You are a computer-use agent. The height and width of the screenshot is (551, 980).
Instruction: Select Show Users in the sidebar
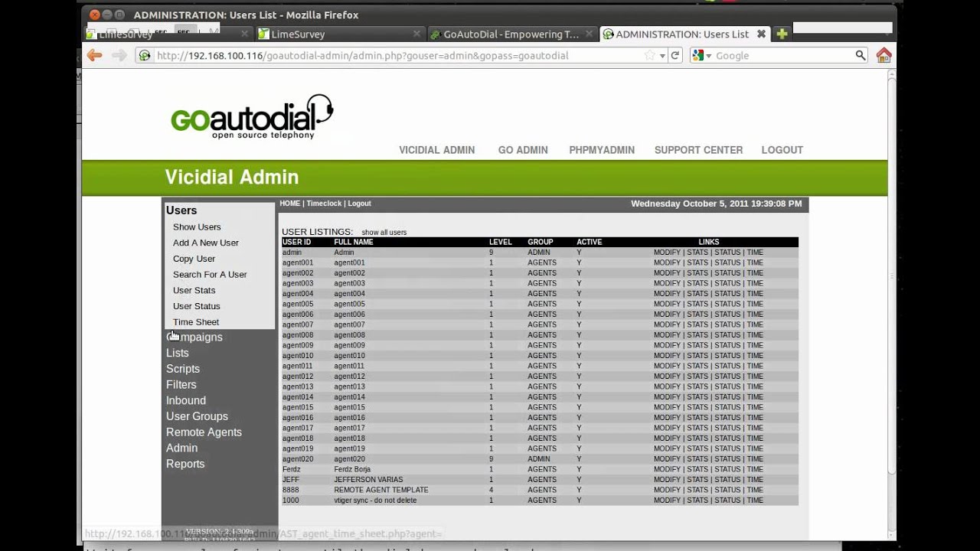[x=197, y=227]
